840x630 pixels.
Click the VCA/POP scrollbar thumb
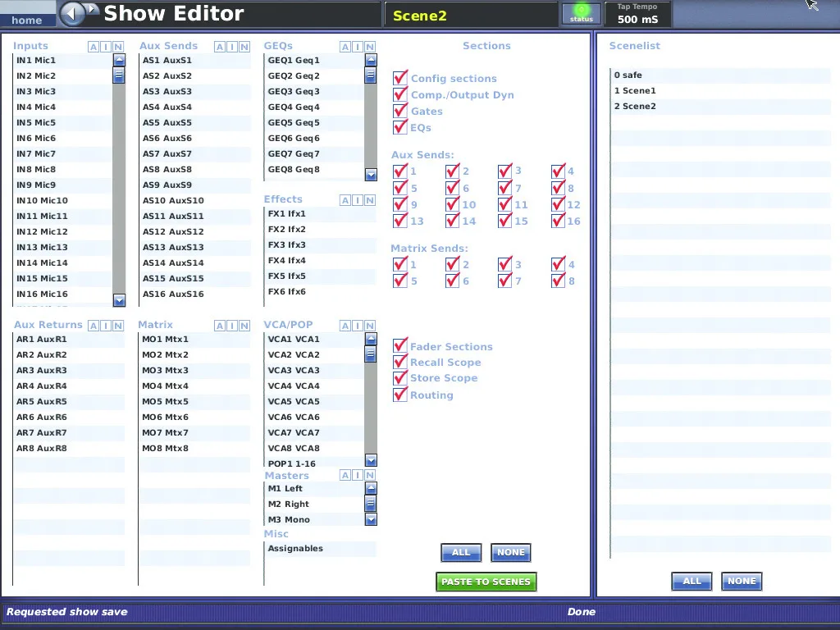click(371, 354)
